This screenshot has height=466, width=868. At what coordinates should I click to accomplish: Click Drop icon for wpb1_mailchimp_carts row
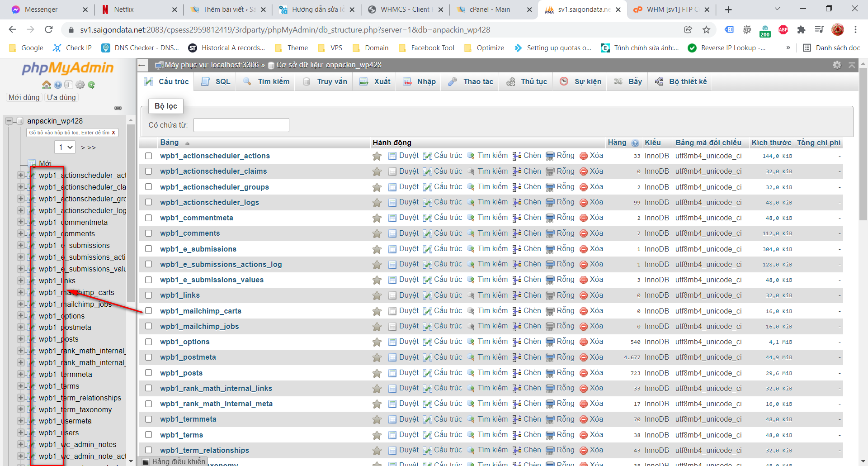tap(583, 311)
